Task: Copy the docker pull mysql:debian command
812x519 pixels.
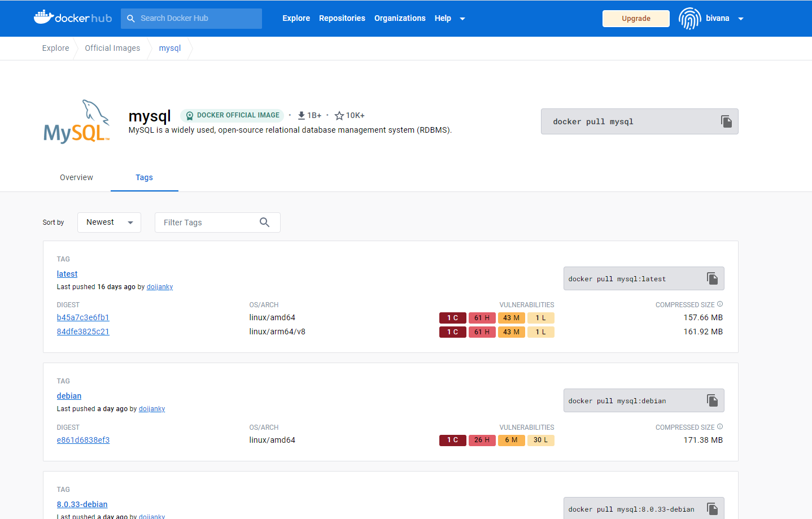Action: (x=712, y=400)
